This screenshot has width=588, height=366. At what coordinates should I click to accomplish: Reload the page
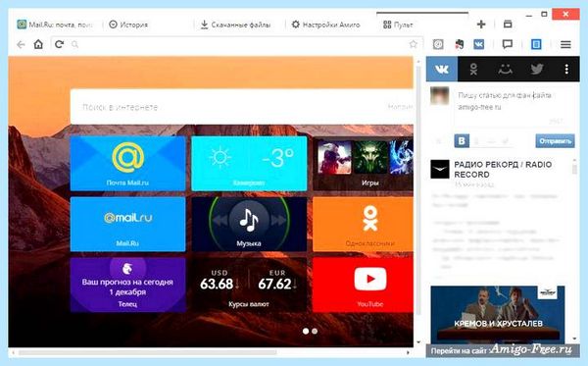59,44
